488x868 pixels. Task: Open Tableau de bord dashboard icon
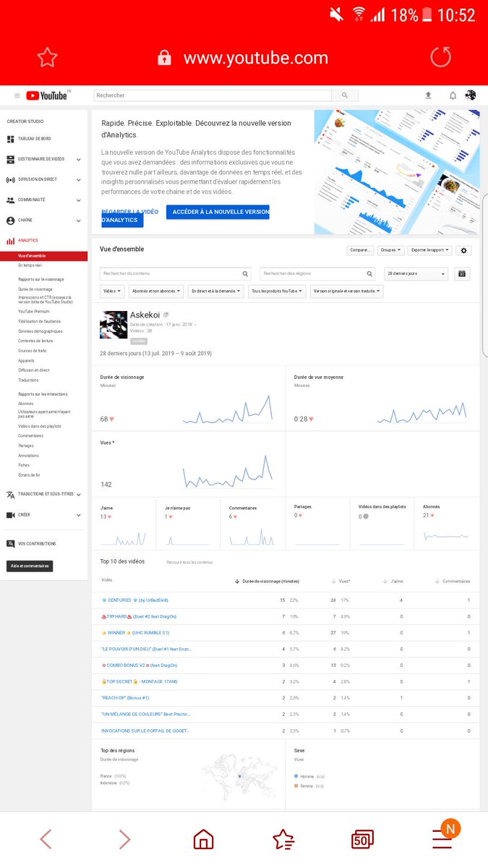point(11,139)
